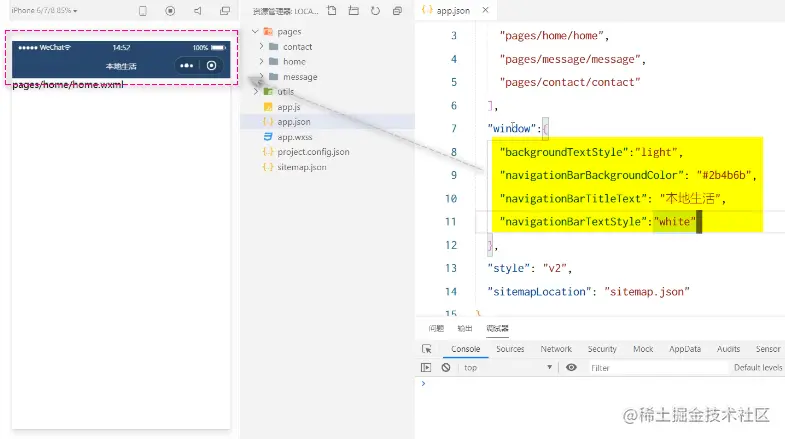
Task: Open app.wxss in the file tree
Action: [x=294, y=137]
